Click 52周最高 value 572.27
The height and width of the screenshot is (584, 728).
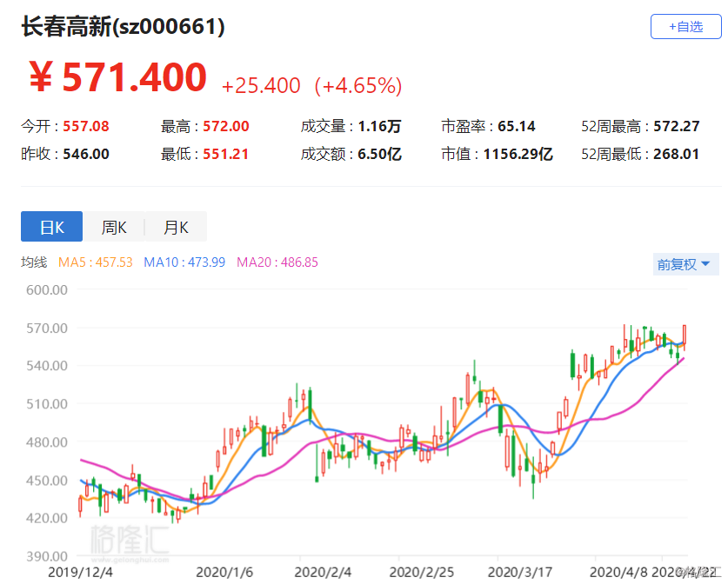point(677,126)
